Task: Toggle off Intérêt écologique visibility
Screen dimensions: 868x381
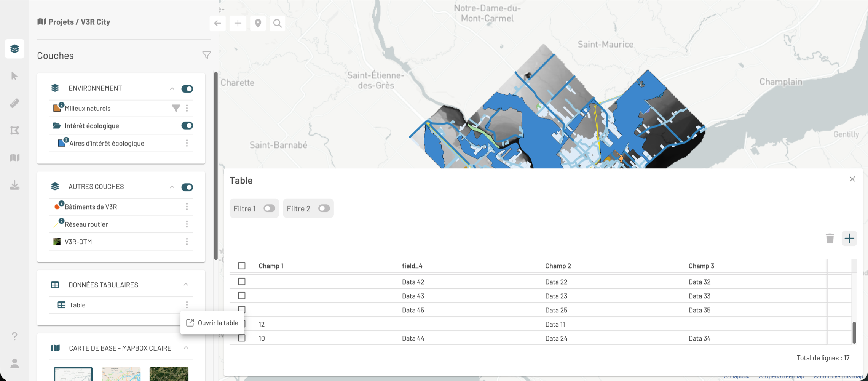Action: [187, 126]
